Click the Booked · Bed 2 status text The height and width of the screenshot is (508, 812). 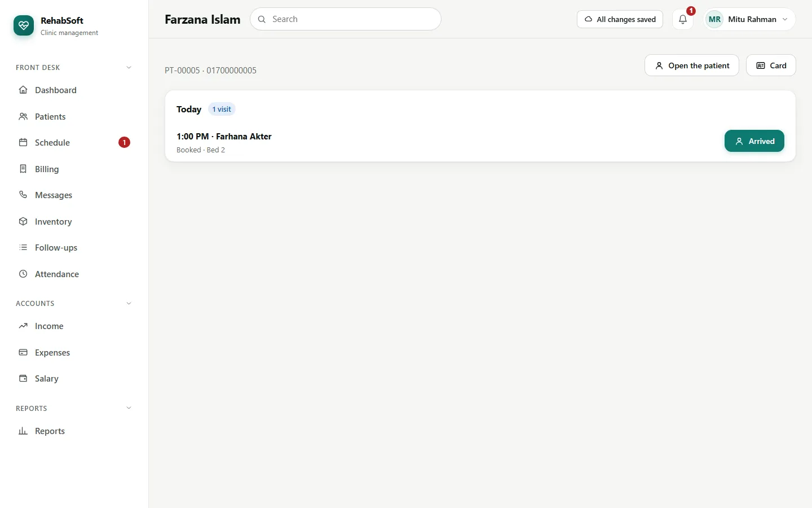[201, 150]
